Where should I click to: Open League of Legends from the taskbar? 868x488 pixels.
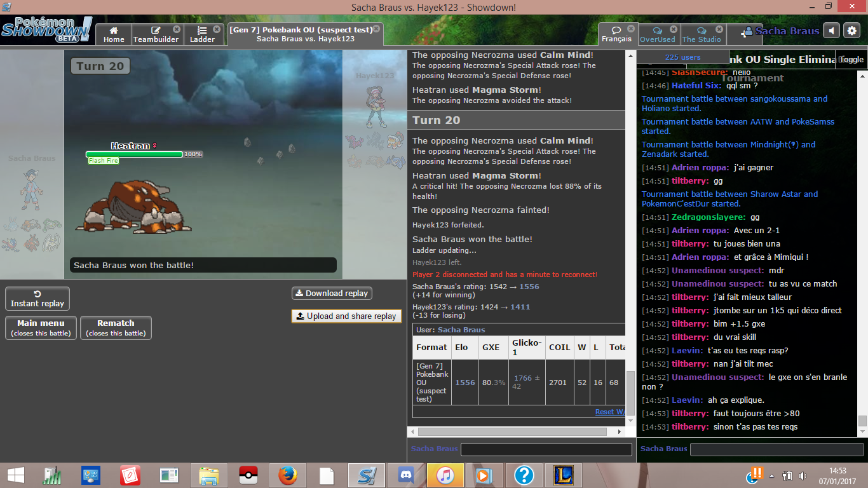coord(563,475)
